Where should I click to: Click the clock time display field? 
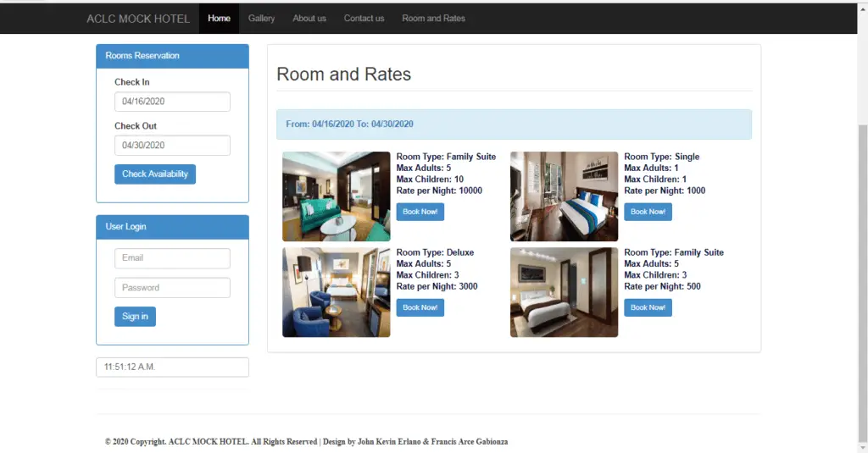coord(172,367)
